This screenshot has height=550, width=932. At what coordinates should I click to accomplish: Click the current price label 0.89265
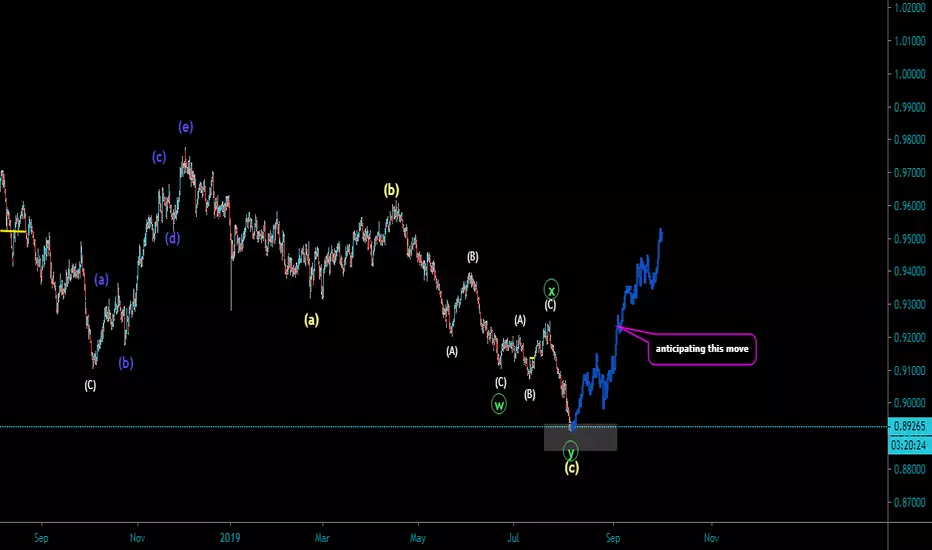coord(909,426)
